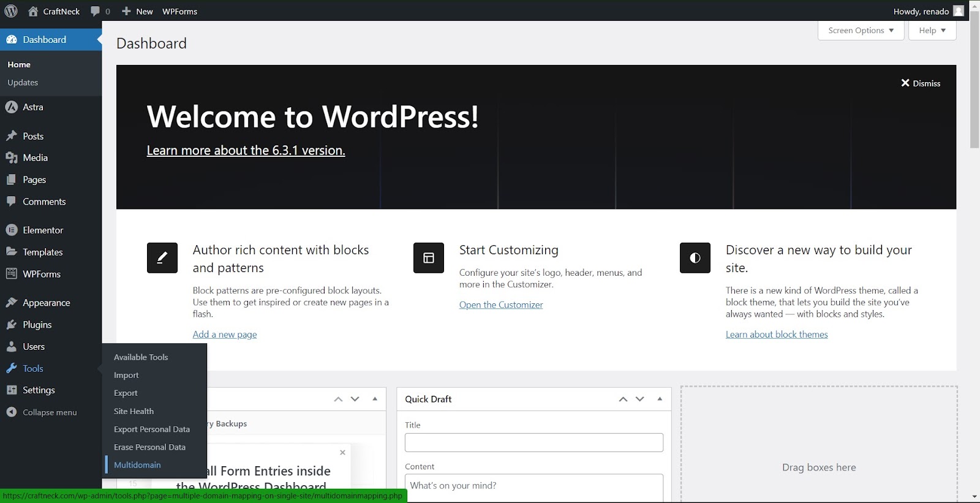Select Import from Tools submenu

click(126, 375)
